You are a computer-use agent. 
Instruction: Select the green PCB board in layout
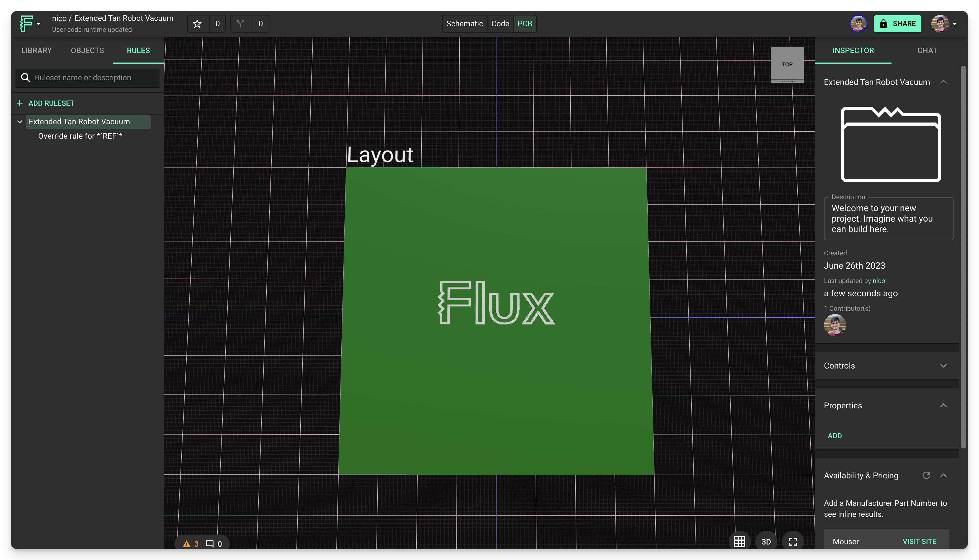[496, 321]
